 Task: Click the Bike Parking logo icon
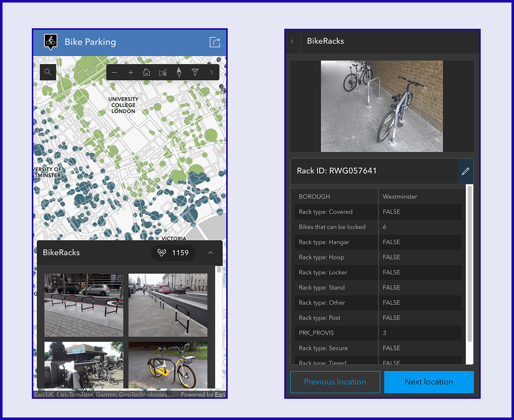pyautogui.click(x=50, y=42)
